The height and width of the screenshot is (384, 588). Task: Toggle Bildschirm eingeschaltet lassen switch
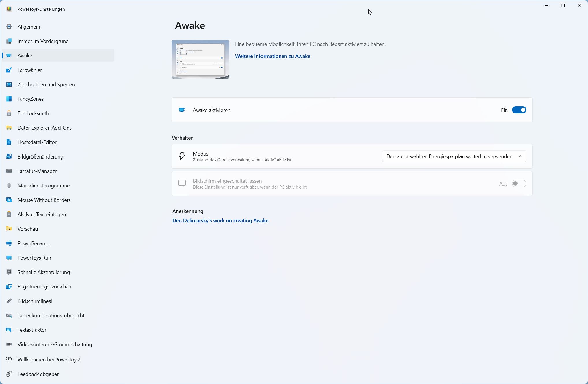[x=519, y=184]
